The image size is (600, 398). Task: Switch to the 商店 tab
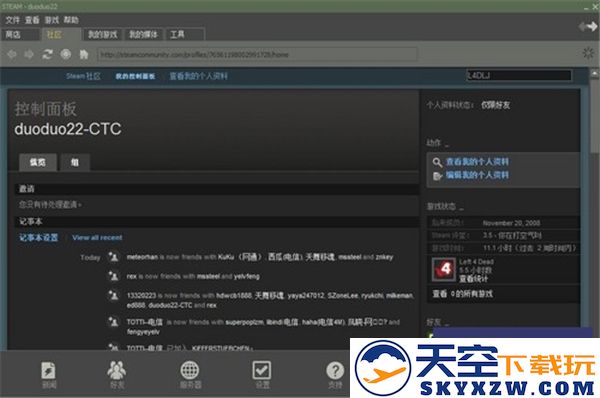(20, 34)
